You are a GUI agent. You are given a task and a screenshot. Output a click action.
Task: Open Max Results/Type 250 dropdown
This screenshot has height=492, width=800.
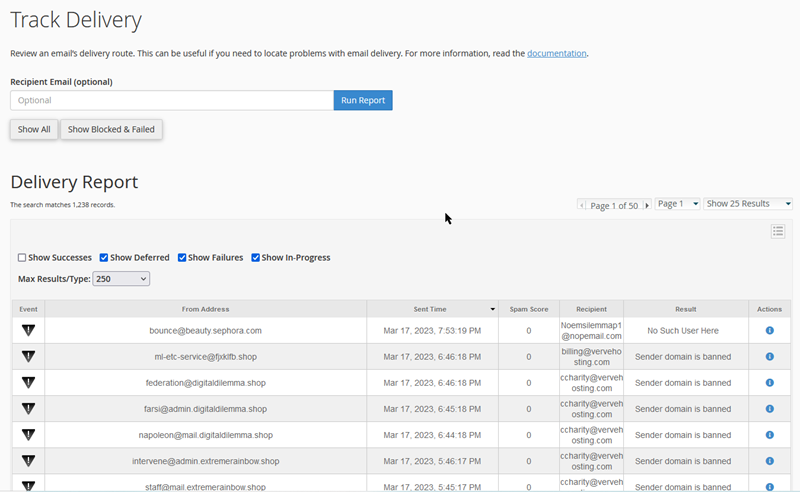coord(121,279)
